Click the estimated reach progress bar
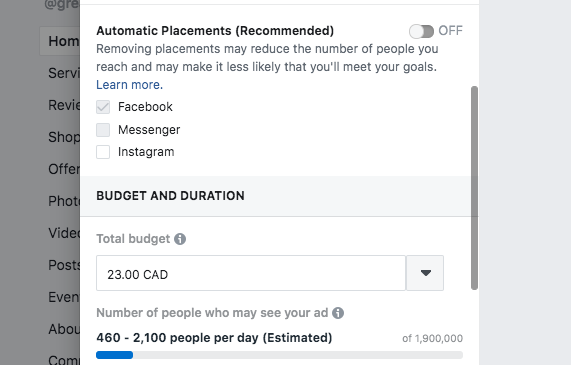The image size is (571, 365). pyautogui.click(x=279, y=355)
